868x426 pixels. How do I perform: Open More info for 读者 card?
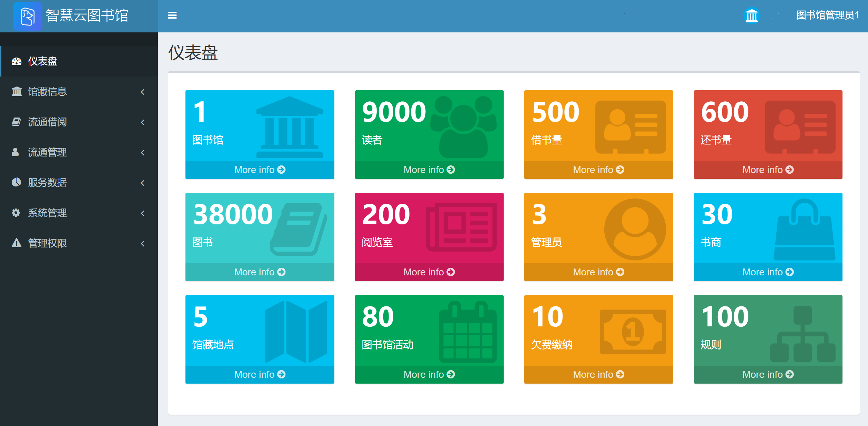(429, 170)
